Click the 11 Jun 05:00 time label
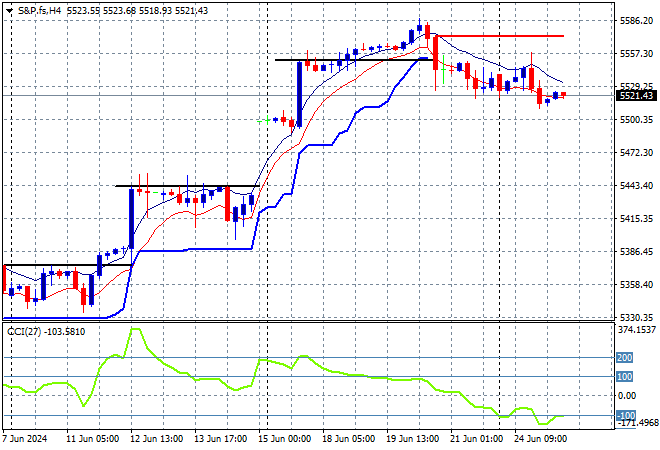This screenshot has height=450, width=660. (x=93, y=439)
